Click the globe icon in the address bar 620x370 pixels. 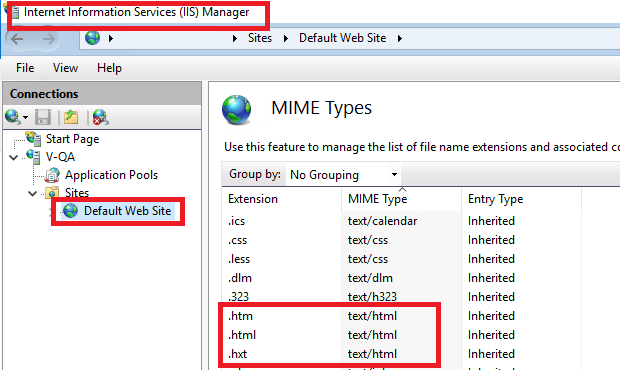coord(93,38)
